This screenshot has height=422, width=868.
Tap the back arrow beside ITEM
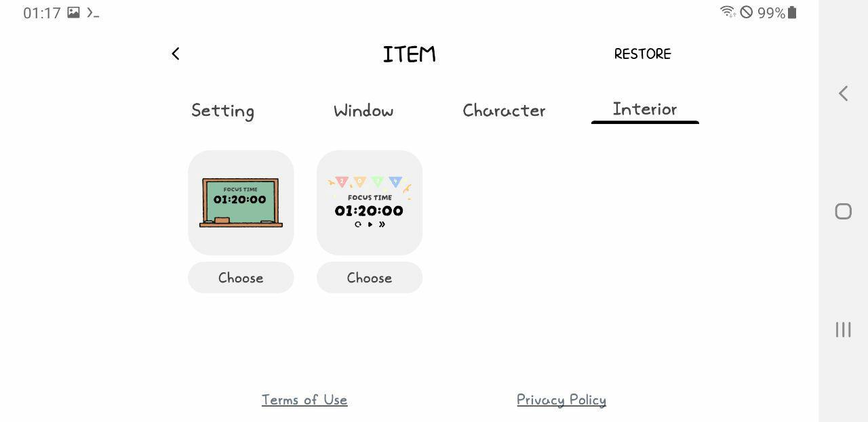(176, 54)
